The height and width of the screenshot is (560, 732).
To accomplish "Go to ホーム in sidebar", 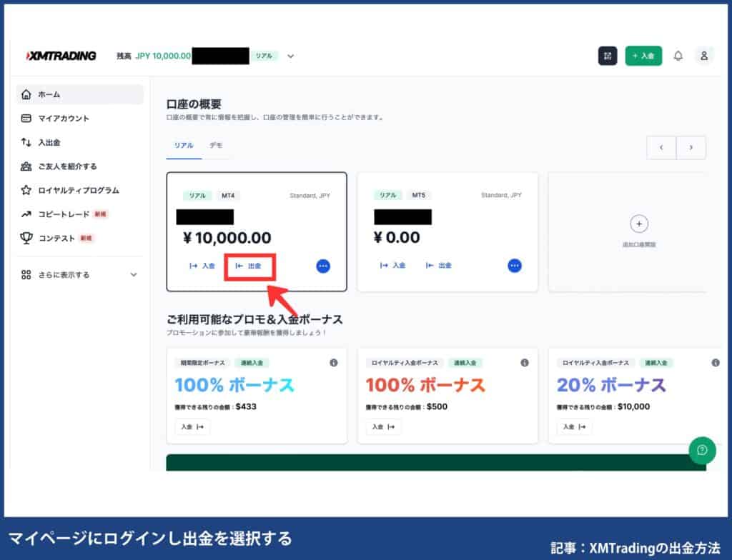I will (80, 94).
